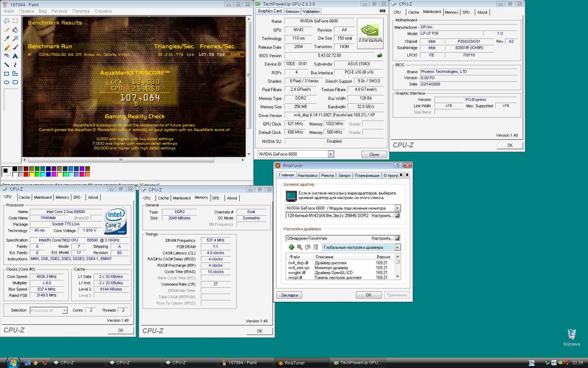Image resolution: width=588 pixels, height=368 pixels.
Task: Select the Pencil tool in Paint
Action: [x=6, y=47]
